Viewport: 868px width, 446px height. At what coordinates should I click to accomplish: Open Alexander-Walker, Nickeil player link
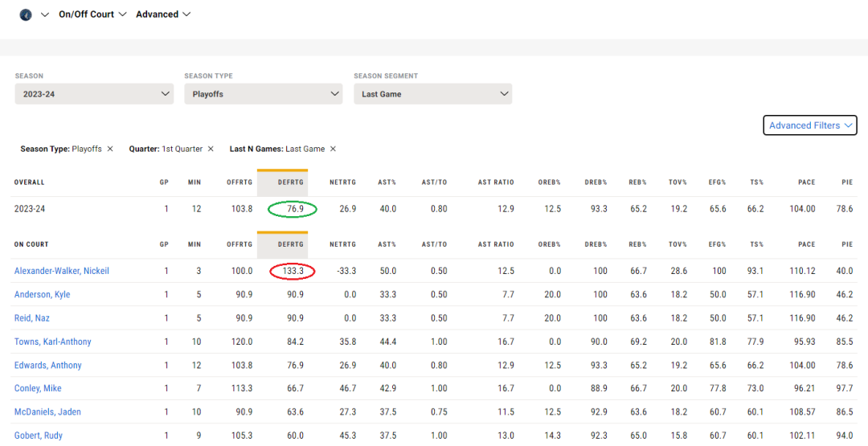[x=61, y=271]
